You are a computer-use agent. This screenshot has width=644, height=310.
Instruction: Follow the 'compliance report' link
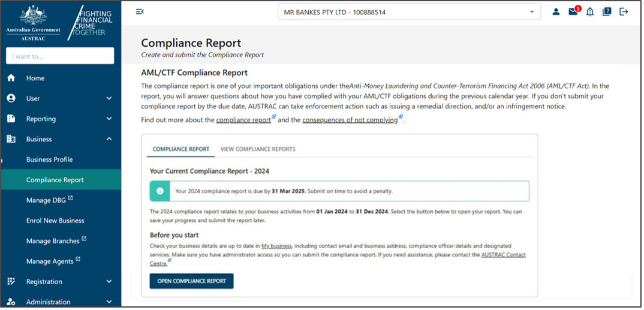(x=243, y=121)
